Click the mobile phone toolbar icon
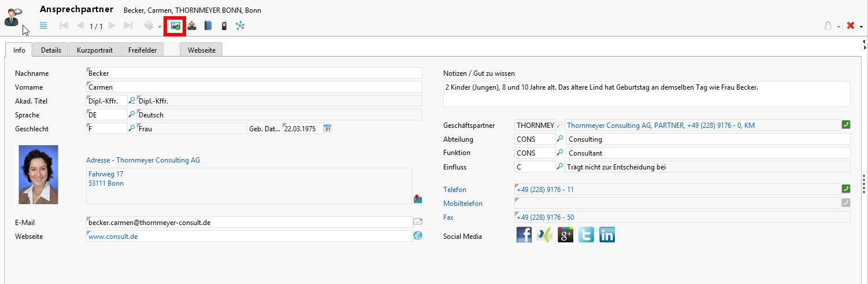Screen dimensions: 868x284 click(224, 26)
